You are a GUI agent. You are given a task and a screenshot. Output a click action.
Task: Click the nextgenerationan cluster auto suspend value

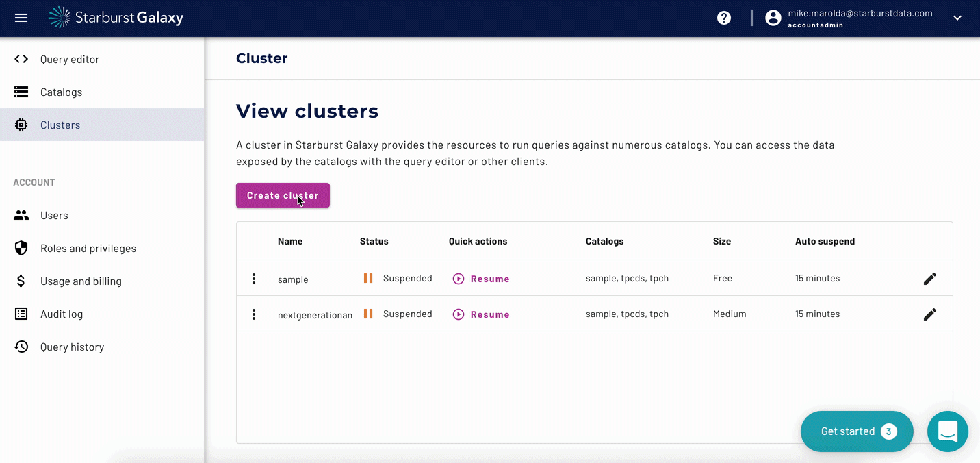pyautogui.click(x=817, y=314)
